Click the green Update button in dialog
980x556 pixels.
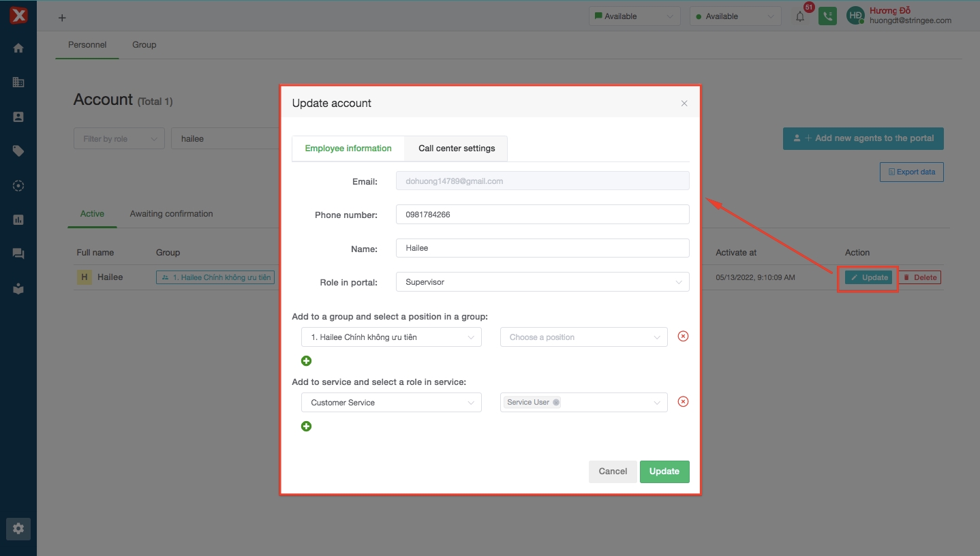[664, 472]
